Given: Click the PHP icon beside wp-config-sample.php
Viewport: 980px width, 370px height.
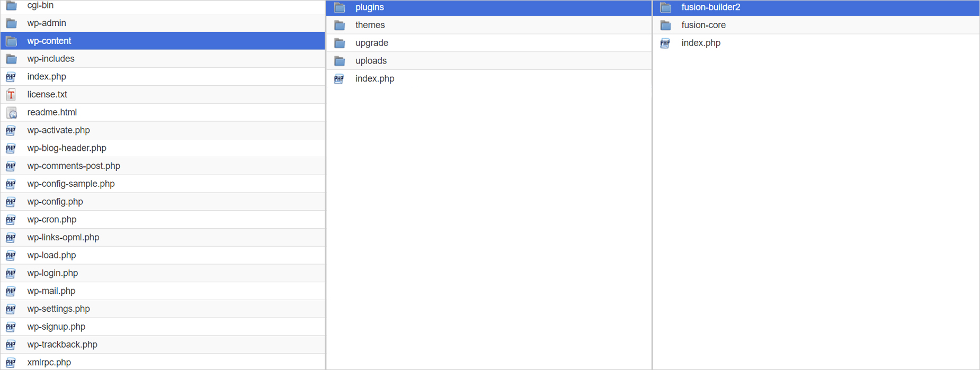Looking at the screenshot, I should tap(11, 184).
